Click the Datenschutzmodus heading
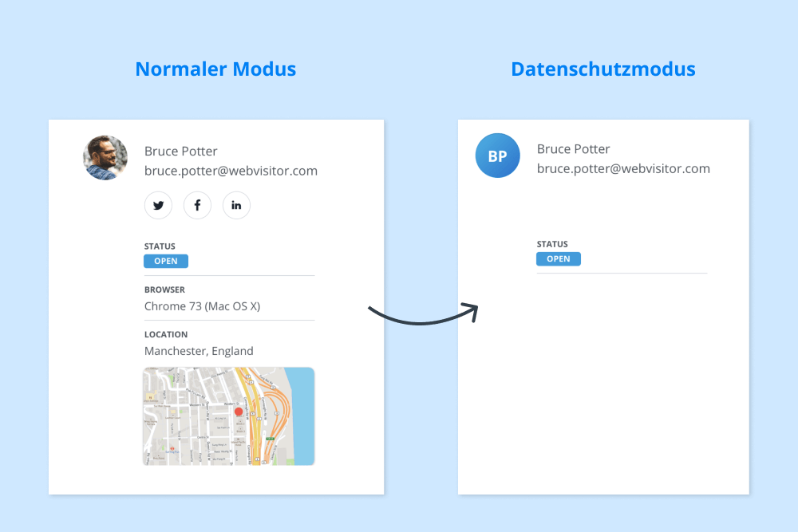Viewport: 798px width, 532px height. (x=603, y=69)
